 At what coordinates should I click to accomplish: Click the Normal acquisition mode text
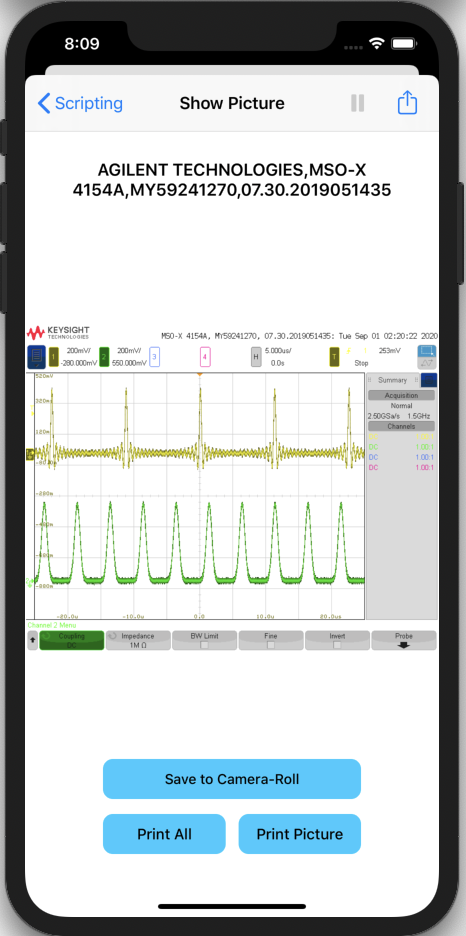(401, 405)
